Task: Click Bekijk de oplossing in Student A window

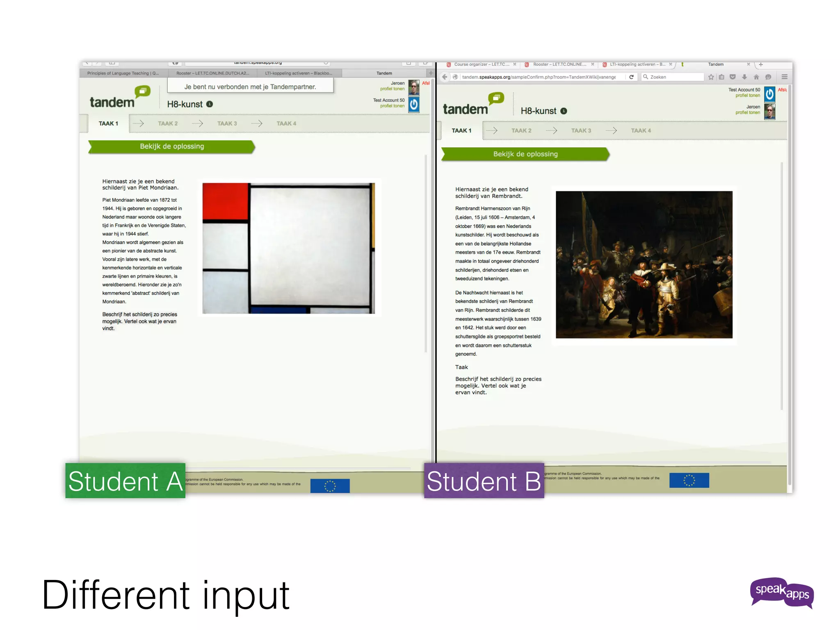Action: 172,146
